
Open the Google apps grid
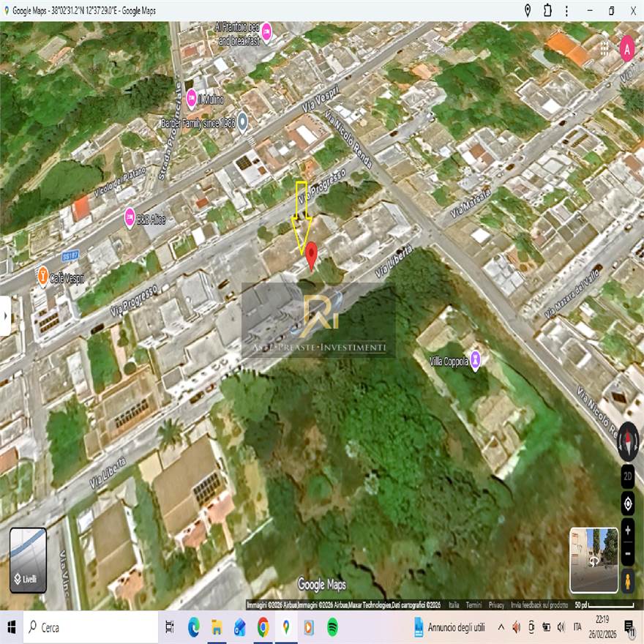(x=604, y=48)
